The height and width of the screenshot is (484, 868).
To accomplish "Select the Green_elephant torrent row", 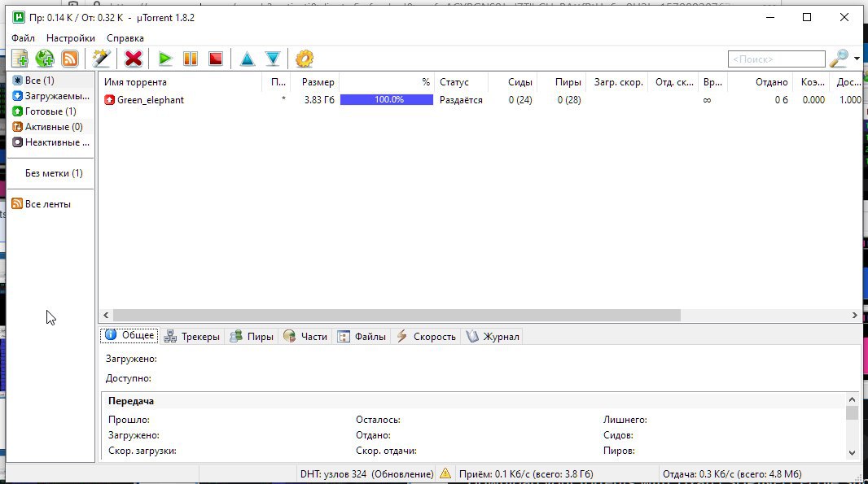I will click(x=480, y=100).
